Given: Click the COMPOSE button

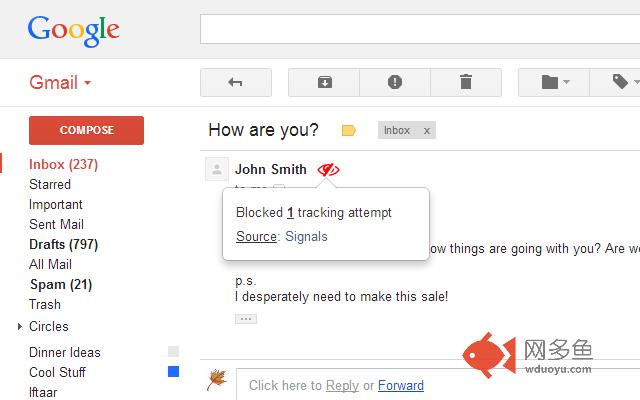Looking at the screenshot, I should 87,130.
